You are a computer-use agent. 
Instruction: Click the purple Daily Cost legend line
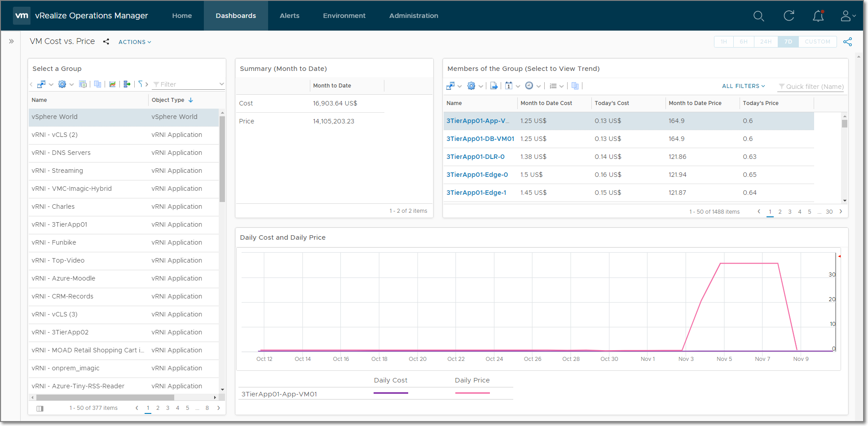coord(391,393)
